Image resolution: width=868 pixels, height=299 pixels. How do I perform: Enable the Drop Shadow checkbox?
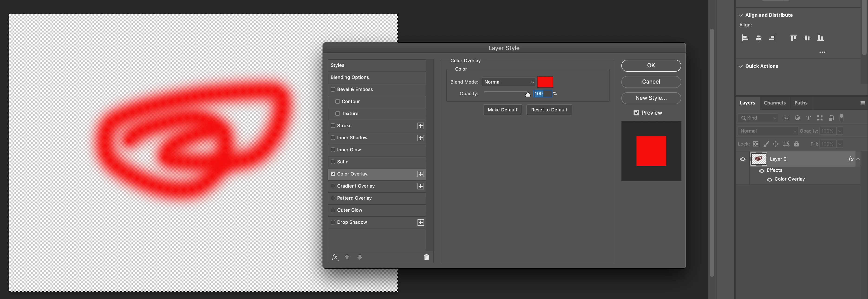pyautogui.click(x=333, y=222)
